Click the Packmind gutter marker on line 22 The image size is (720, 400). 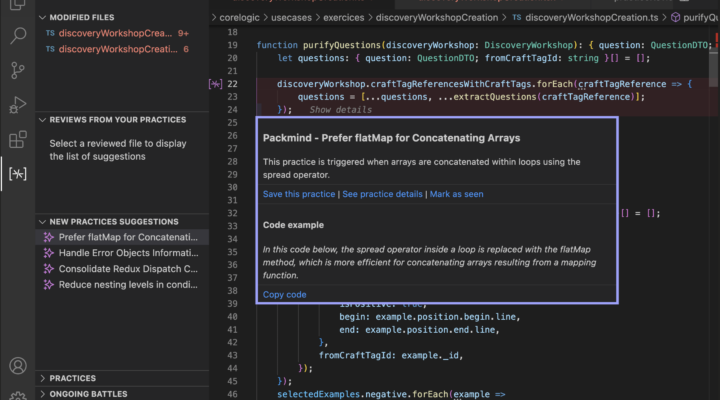[215, 85]
